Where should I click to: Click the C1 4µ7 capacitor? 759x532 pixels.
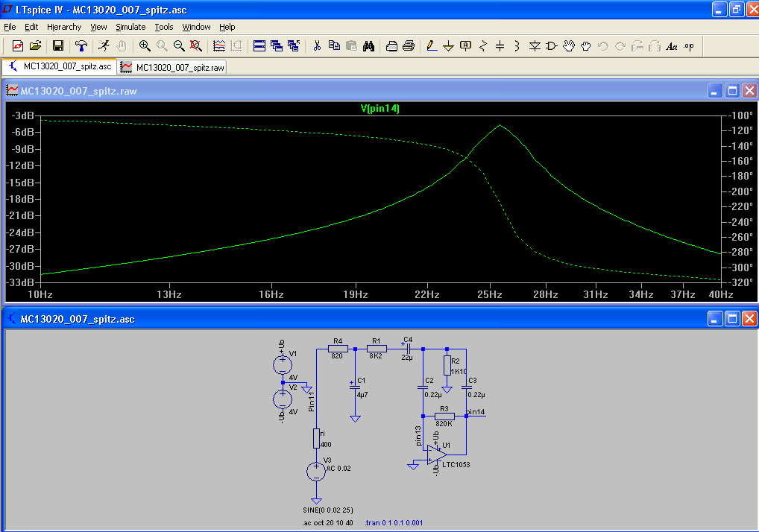tap(356, 388)
